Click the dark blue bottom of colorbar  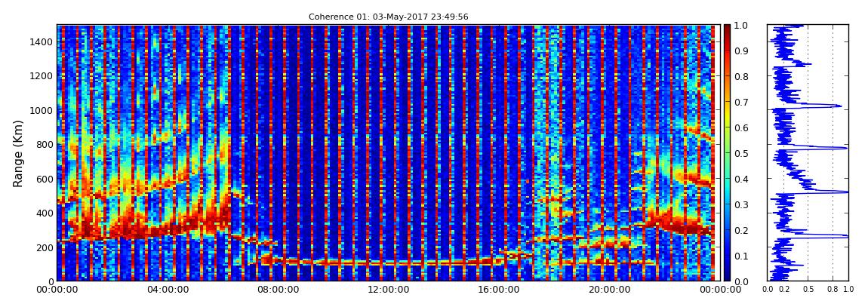pyautogui.click(x=727, y=277)
